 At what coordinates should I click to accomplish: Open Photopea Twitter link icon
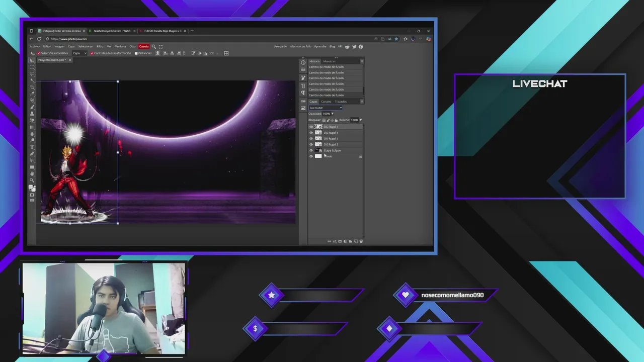pos(354,46)
